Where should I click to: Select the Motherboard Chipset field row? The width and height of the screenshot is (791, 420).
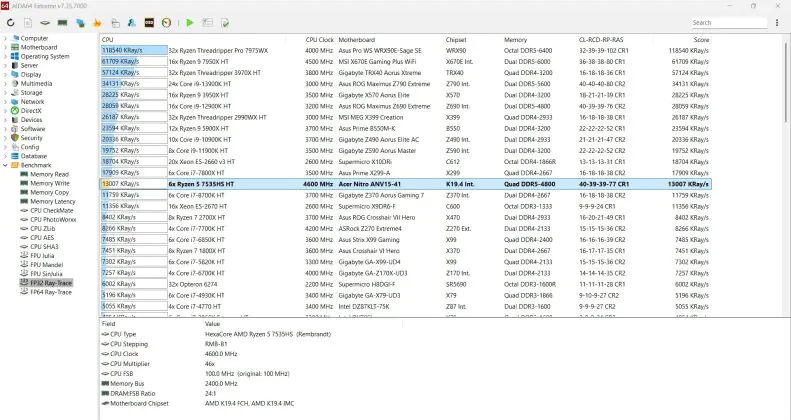coord(198,404)
